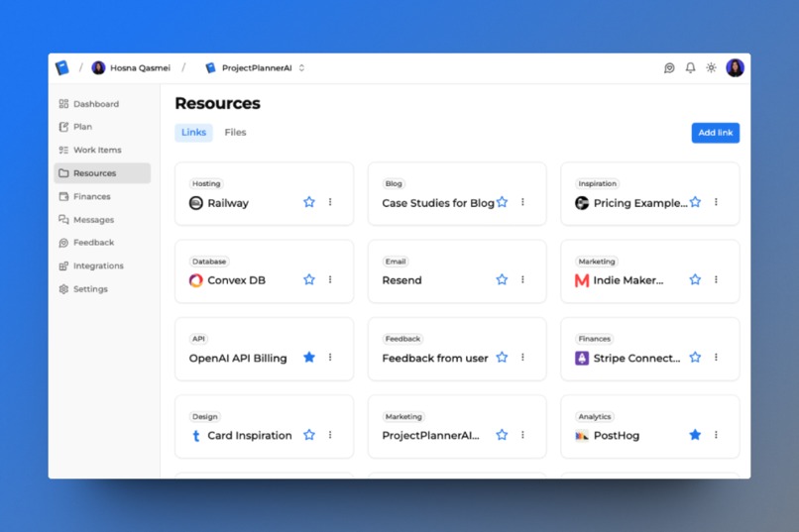
Task: Open Resend card options menu
Action: tap(522, 279)
